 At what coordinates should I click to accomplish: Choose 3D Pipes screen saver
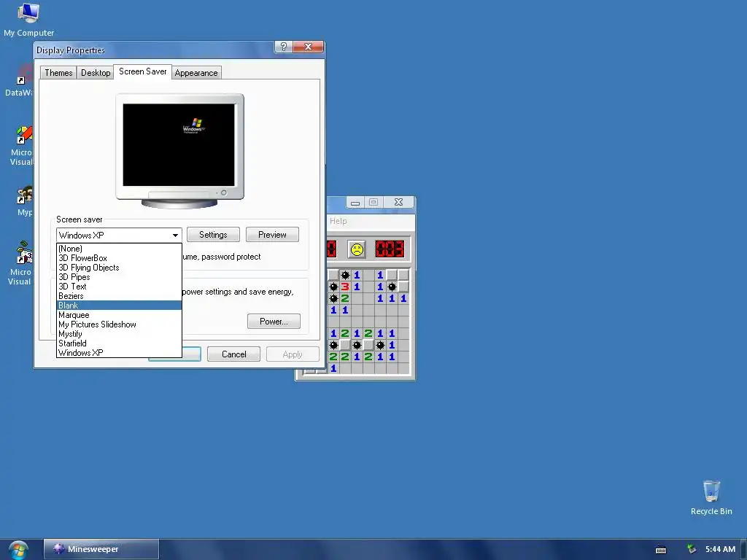[119, 277]
